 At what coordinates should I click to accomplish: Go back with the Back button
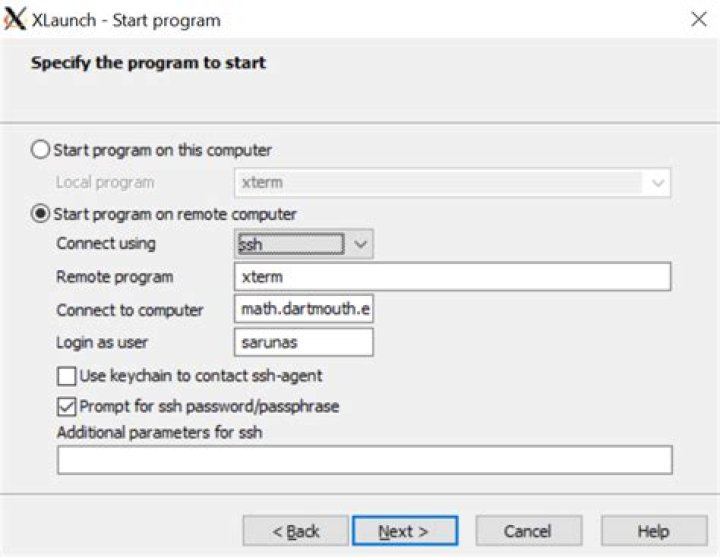[x=295, y=531]
